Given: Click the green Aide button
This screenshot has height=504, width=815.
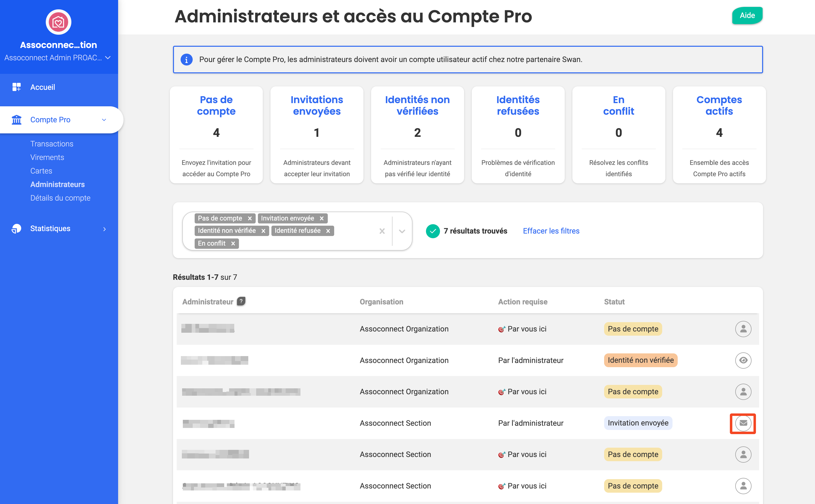Looking at the screenshot, I should click(747, 15).
